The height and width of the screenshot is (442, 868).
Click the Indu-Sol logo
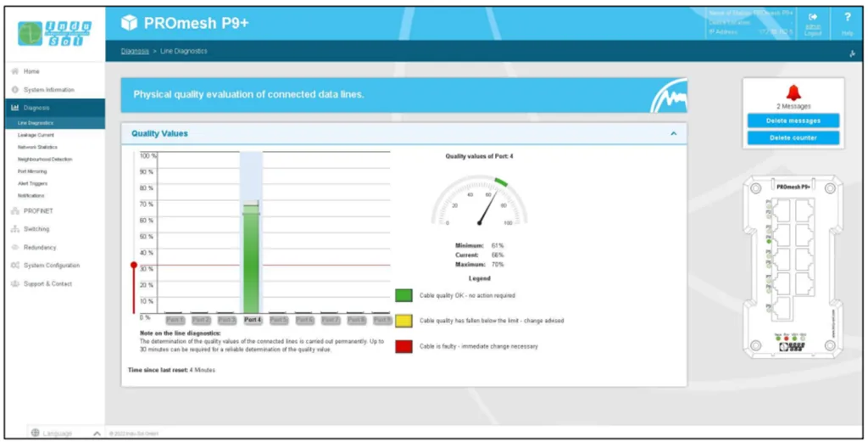(x=54, y=33)
